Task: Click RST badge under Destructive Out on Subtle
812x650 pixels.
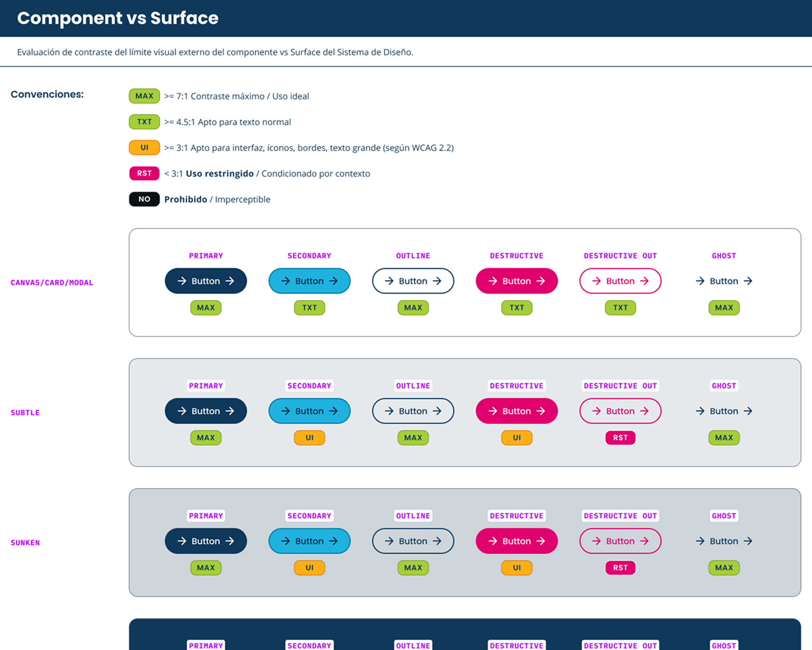Action: pyautogui.click(x=620, y=438)
